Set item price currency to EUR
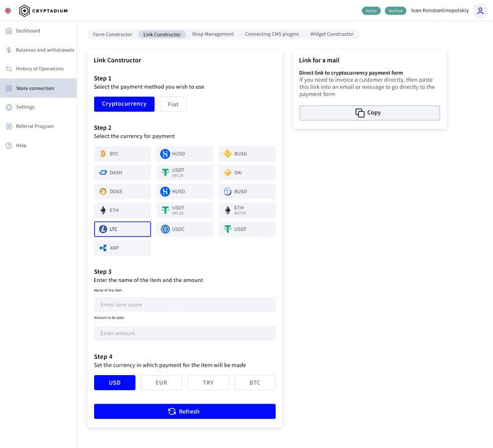Image resolution: width=493 pixels, height=448 pixels. click(161, 383)
